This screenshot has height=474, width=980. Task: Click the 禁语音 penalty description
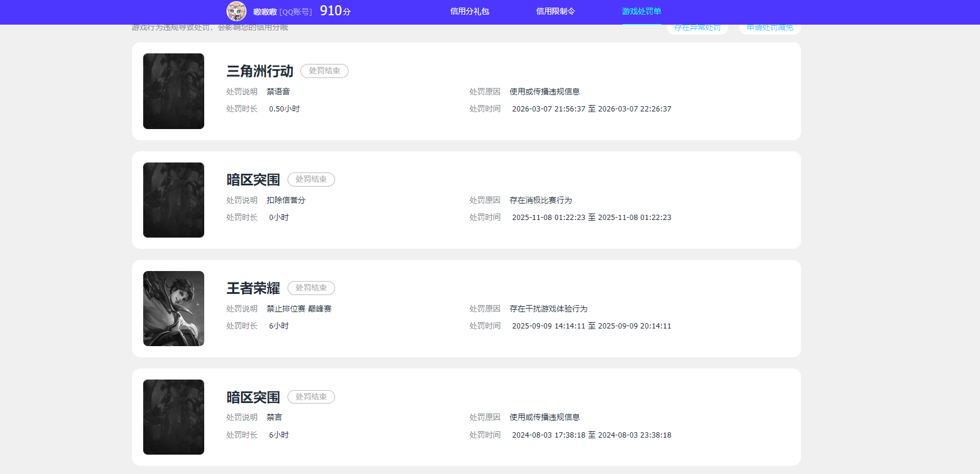click(278, 92)
